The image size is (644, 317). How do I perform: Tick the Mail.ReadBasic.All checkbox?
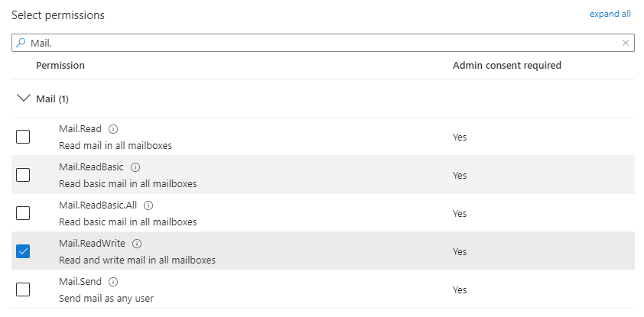click(x=23, y=213)
